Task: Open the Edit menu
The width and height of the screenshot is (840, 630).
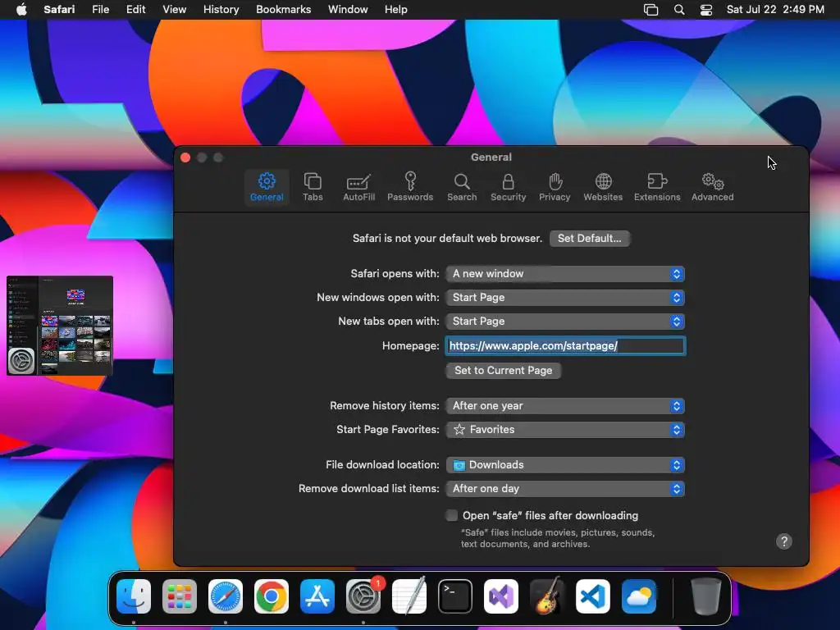Action: click(x=135, y=10)
